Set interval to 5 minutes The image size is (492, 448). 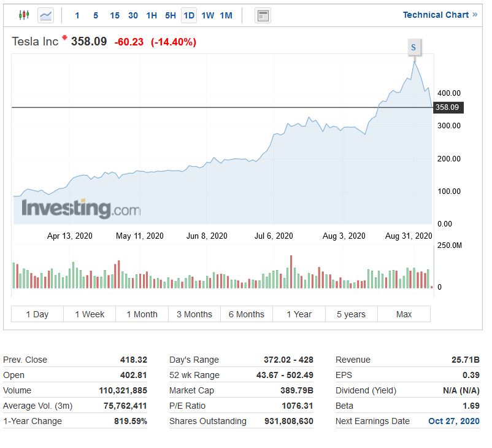click(x=96, y=15)
